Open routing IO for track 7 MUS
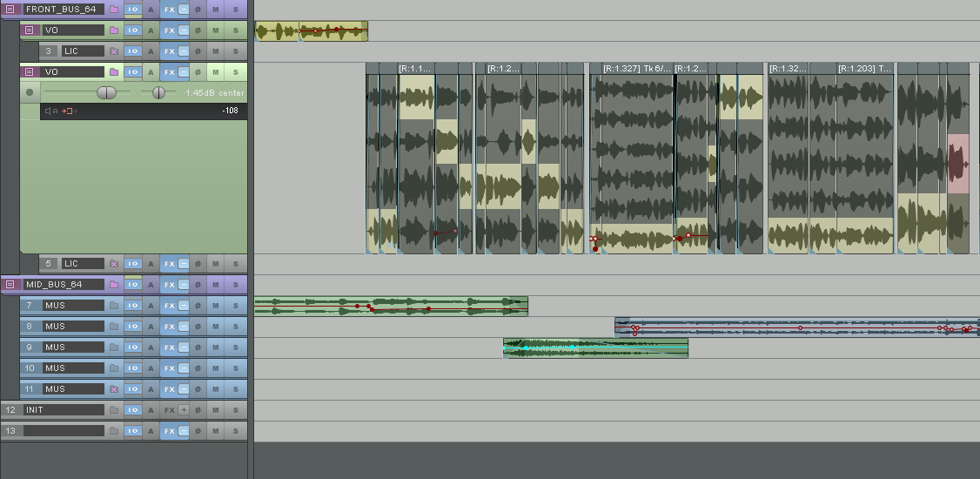980x479 pixels. (132, 306)
